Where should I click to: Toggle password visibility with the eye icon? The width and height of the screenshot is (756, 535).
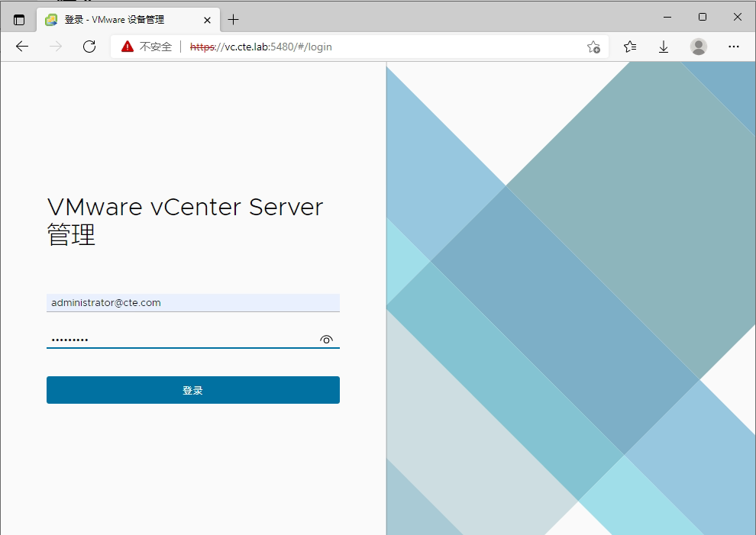point(326,339)
